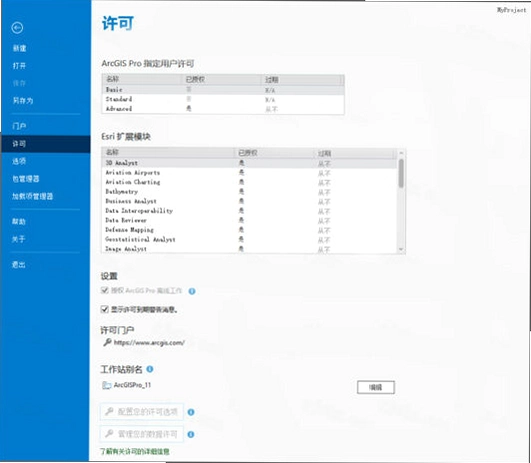Click scroll up arrow in extensions list
This screenshot has height=463, width=531.
click(401, 153)
